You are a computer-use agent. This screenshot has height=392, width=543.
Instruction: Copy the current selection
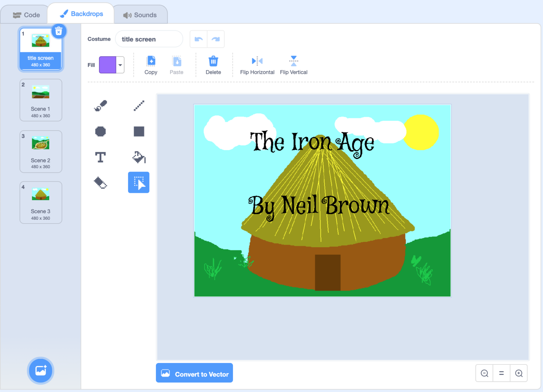coord(151,65)
